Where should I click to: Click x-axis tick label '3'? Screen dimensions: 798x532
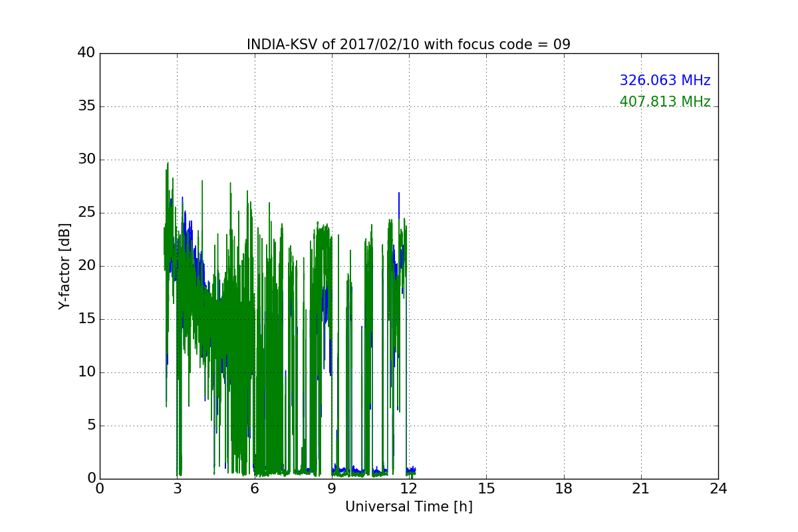pyautogui.click(x=177, y=489)
